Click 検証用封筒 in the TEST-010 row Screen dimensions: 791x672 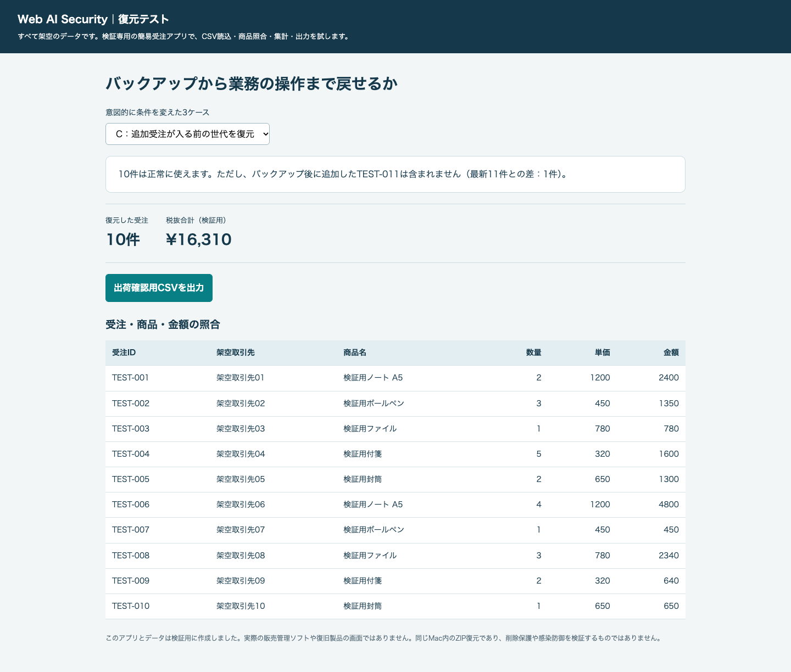click(363, 606)
